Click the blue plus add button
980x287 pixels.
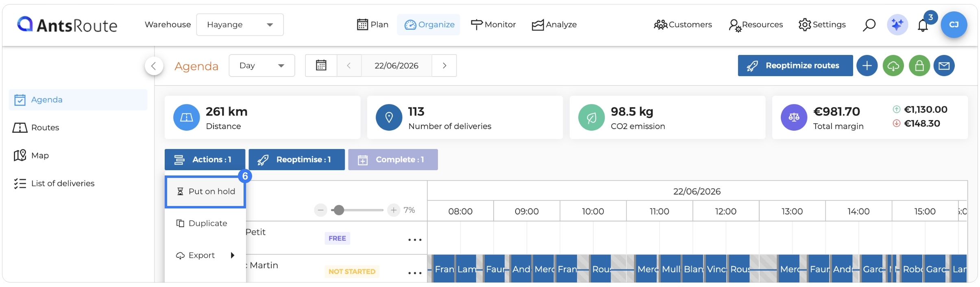867,66
